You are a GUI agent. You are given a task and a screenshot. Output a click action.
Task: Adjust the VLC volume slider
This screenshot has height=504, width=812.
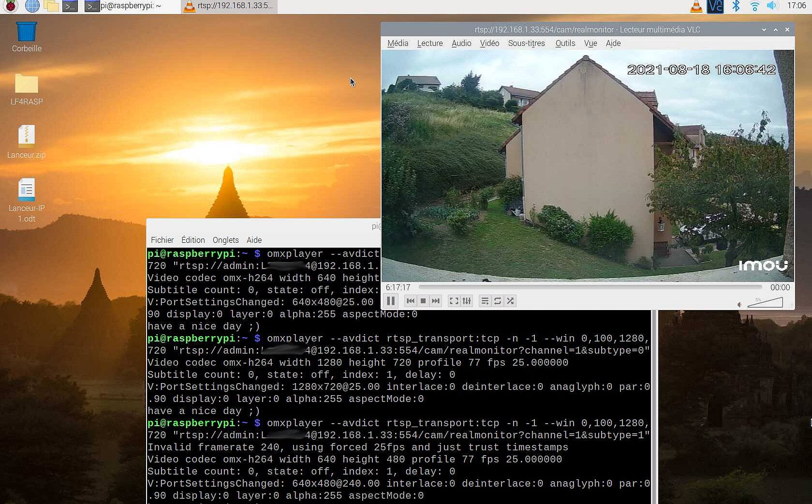coord(765,303)
